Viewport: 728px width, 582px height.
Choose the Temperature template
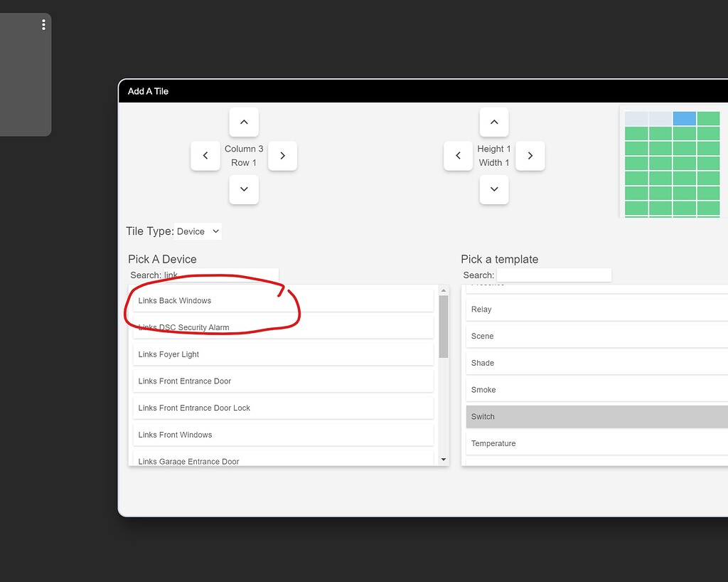tap(597, 443)
